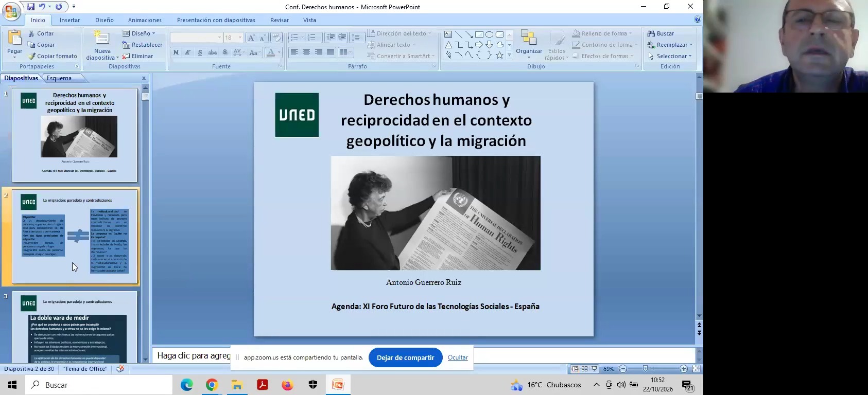Image resolution: width=868 pixels, height=395 pixels.
Task: Toggle italic (K) formatting
Action: (x=188, y=52)
